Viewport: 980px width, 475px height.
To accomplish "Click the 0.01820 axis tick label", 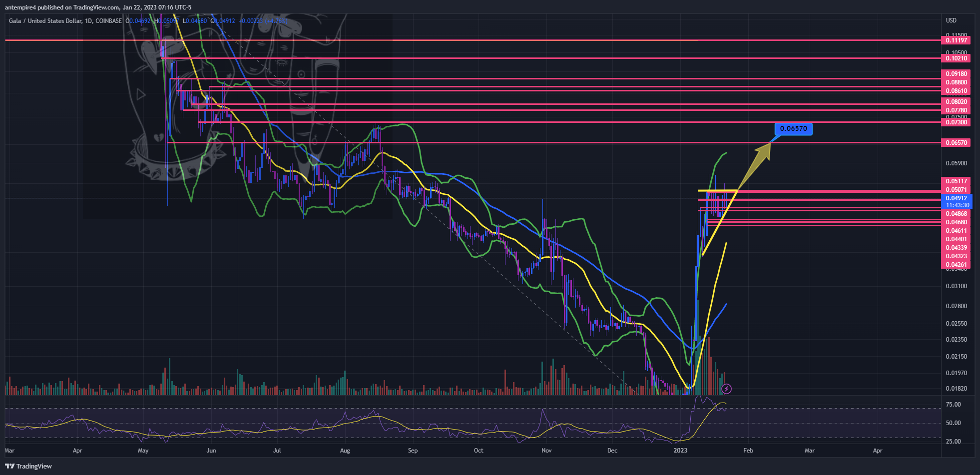I will click(x=956, y=389).
